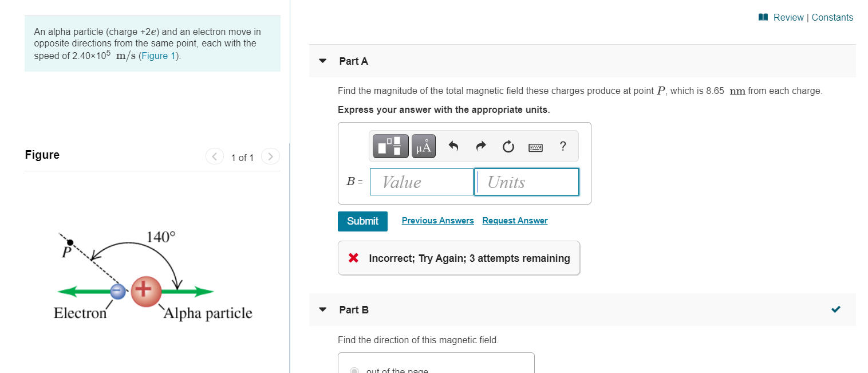Click the question mark help icon
Screen dimensions: 868x373
coord(563,146)
